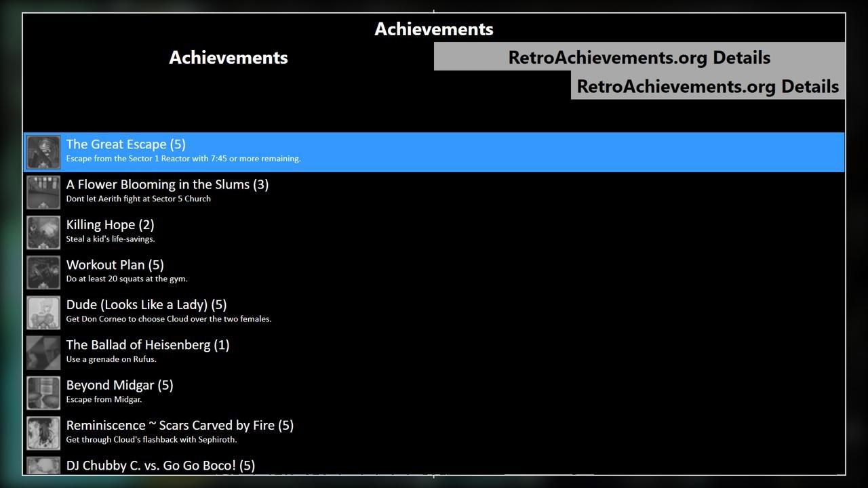The image size is (868, 488).
Task: Switch to the Achievements tab
Action: [229, 58]
